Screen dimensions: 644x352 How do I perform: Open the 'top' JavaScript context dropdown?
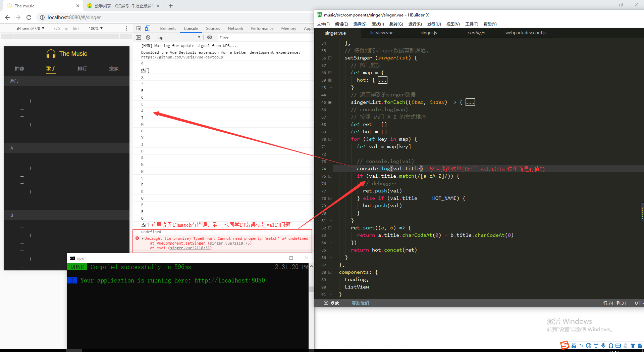point(179,38)
